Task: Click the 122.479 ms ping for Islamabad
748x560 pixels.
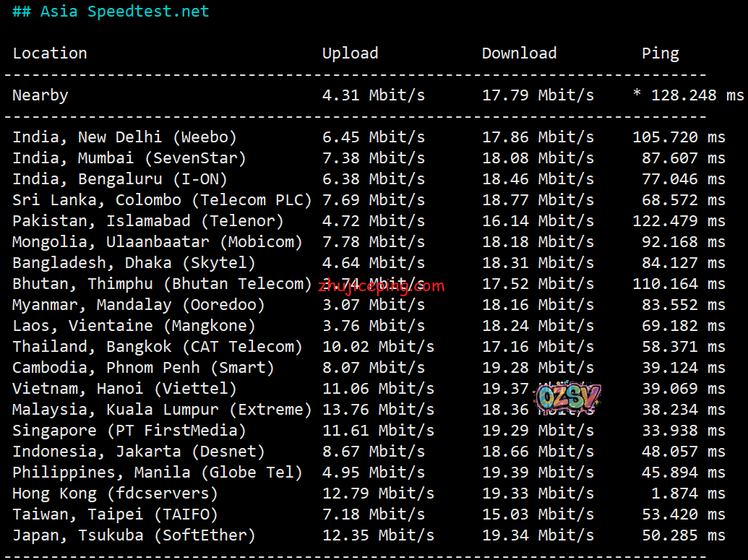Action: [678, 221]
